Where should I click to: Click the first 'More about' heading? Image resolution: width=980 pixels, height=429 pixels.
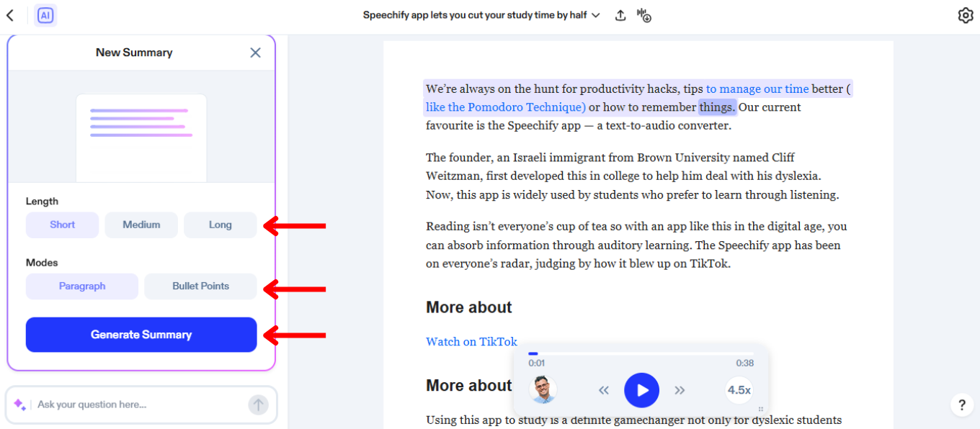click(469, 307)
